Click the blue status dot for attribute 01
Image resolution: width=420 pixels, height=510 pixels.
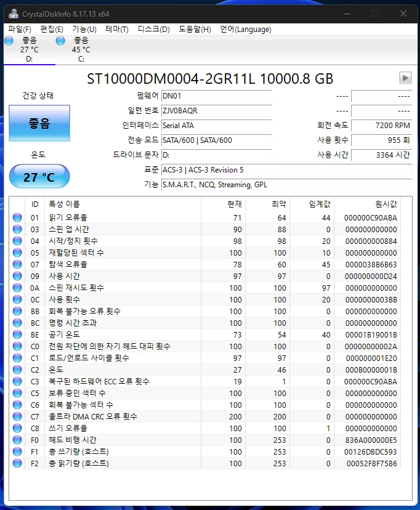point(17,217)
